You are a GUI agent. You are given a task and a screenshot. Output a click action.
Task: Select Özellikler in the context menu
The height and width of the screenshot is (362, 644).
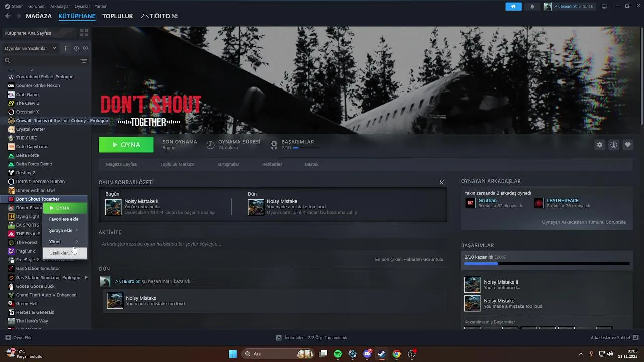pyautogui.click(x=65, y=253)
